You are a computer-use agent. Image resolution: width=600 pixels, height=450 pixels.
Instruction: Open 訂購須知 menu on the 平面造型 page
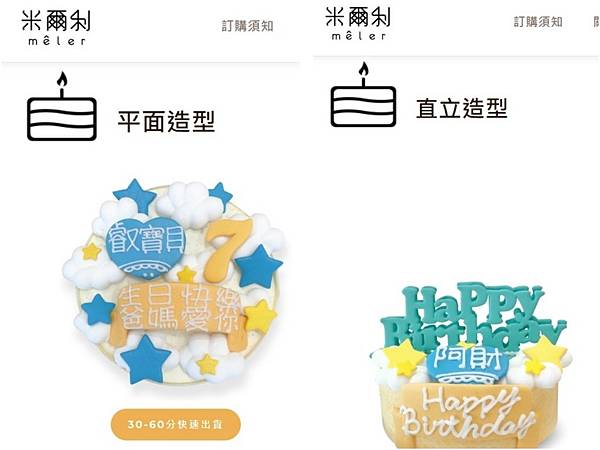[x=248, y=26]
